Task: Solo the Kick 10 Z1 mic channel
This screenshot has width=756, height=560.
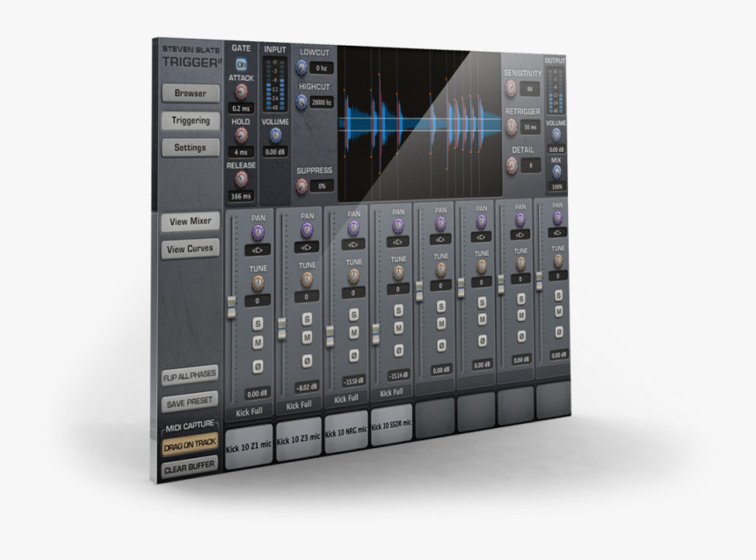Action: (258, 324)
